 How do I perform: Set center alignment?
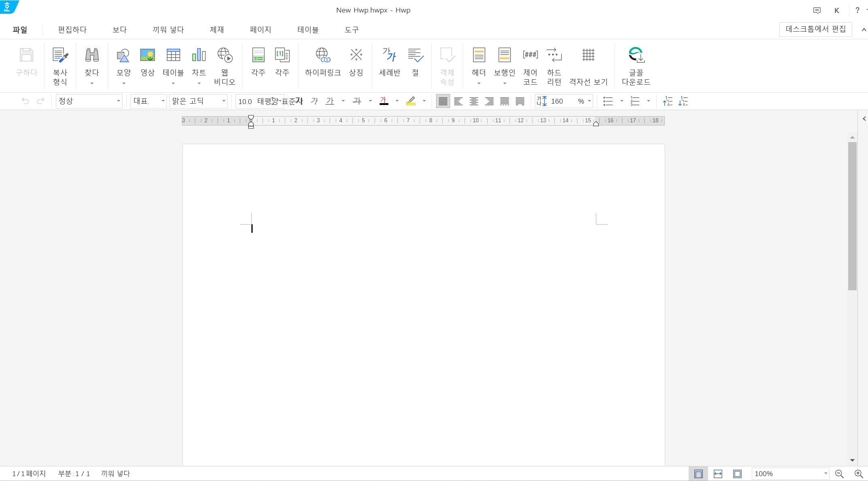[474, 101]
